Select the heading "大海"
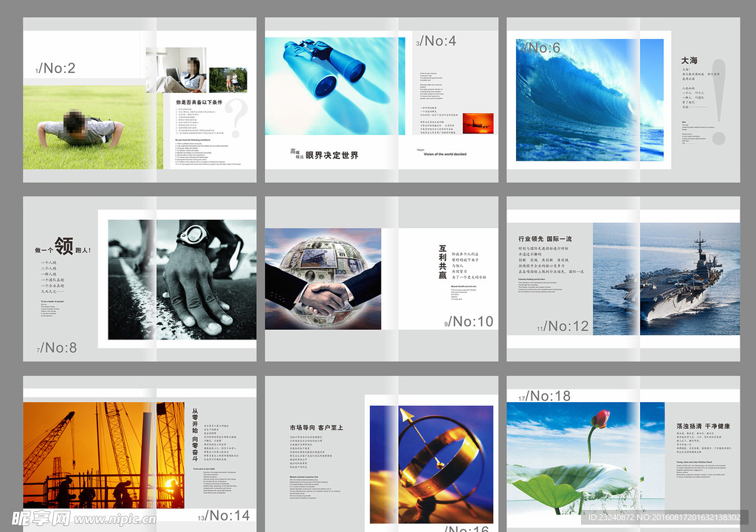This screenshot has height=532, width=756. pyautogui.click(x=690, y=61)
